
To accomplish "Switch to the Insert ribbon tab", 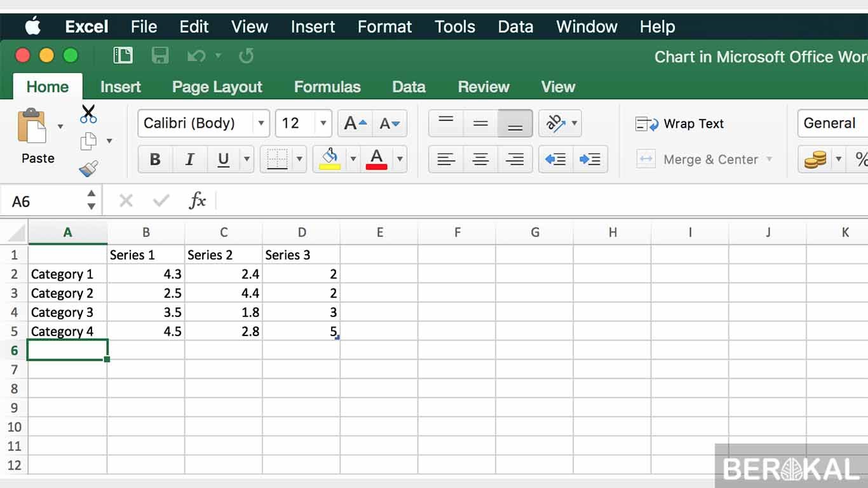I will click(x=121, y=87).
